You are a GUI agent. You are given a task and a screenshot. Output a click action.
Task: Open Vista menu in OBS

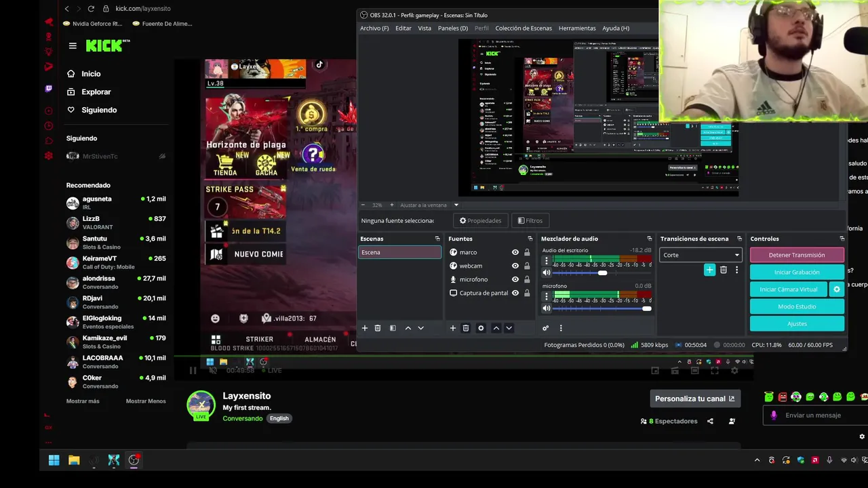[425, 28]
